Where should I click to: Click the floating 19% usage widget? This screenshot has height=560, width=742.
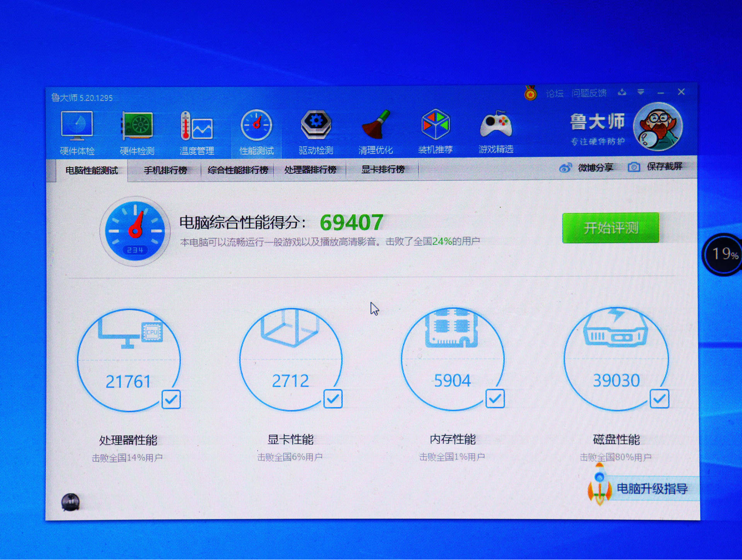click(722, 254)
